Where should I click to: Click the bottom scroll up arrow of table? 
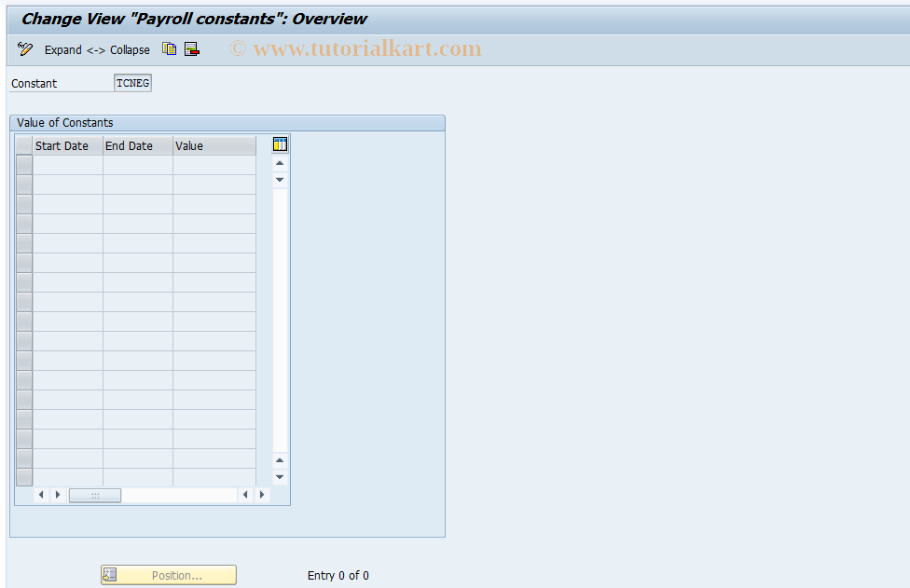(x=280, y=460)
